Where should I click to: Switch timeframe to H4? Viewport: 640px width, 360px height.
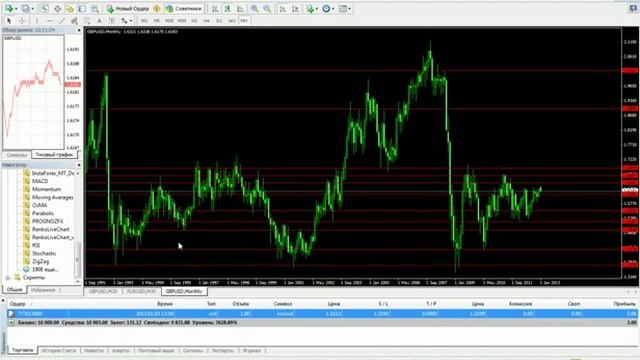207,20
